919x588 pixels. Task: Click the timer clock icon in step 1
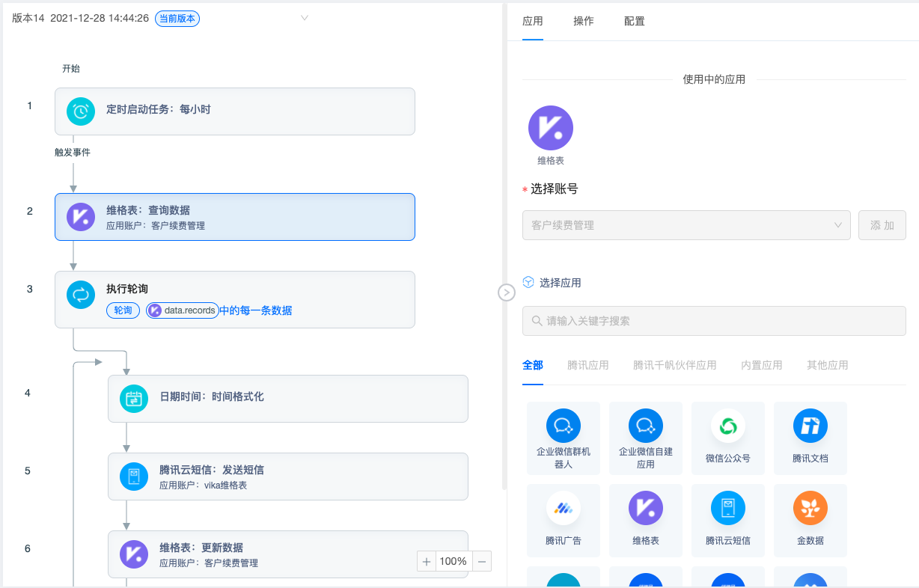click(x=81, y=111)
